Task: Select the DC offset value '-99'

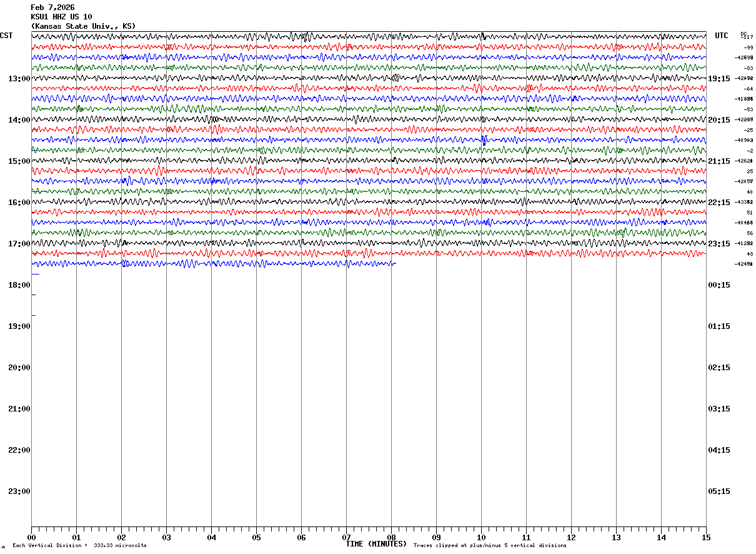Action: click(x=748, y=48)
